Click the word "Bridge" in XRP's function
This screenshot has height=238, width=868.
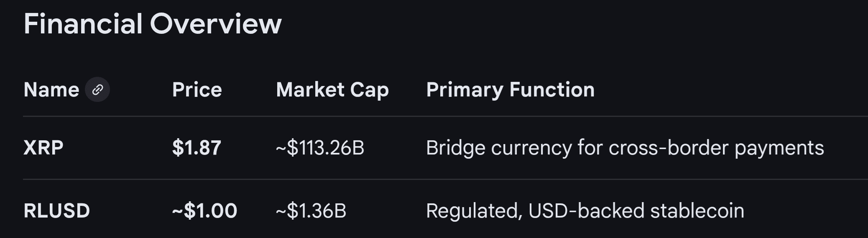pos(455,148)
